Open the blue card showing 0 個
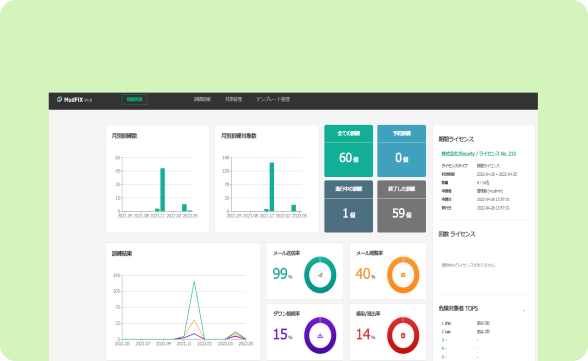The height and width of the screenshot is (361, 588). point(401,151)
